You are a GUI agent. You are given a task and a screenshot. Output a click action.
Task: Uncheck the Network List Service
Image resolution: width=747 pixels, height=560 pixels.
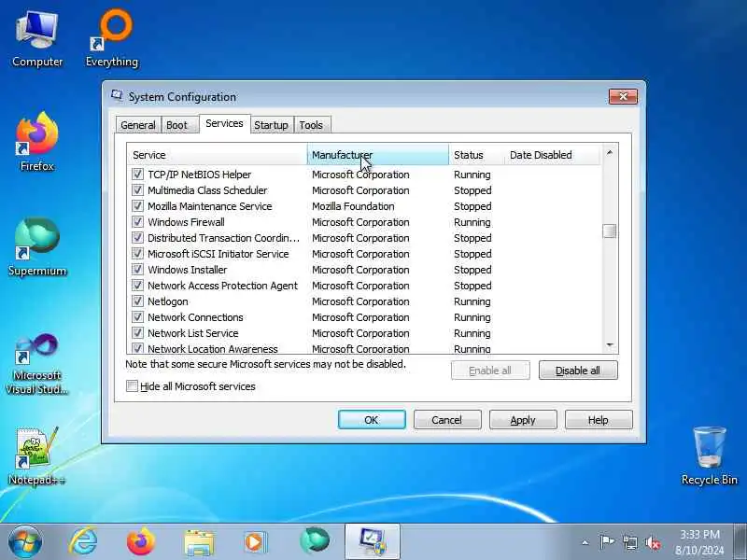pos(137,333)
